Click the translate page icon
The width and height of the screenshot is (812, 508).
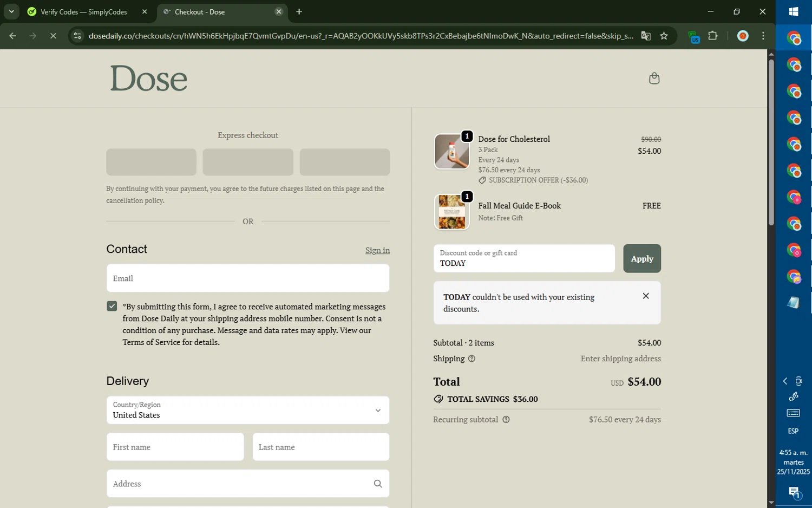[x=646, y=36]
